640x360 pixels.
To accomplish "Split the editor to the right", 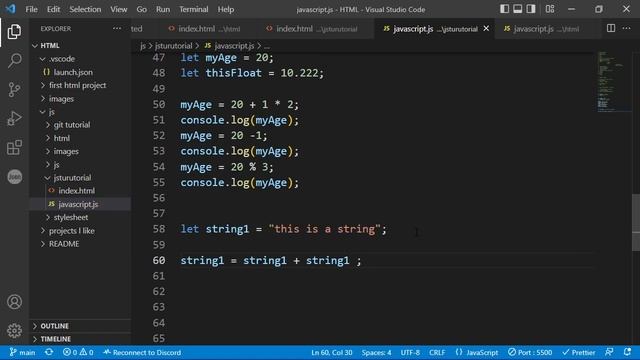I will pos(611,28).
